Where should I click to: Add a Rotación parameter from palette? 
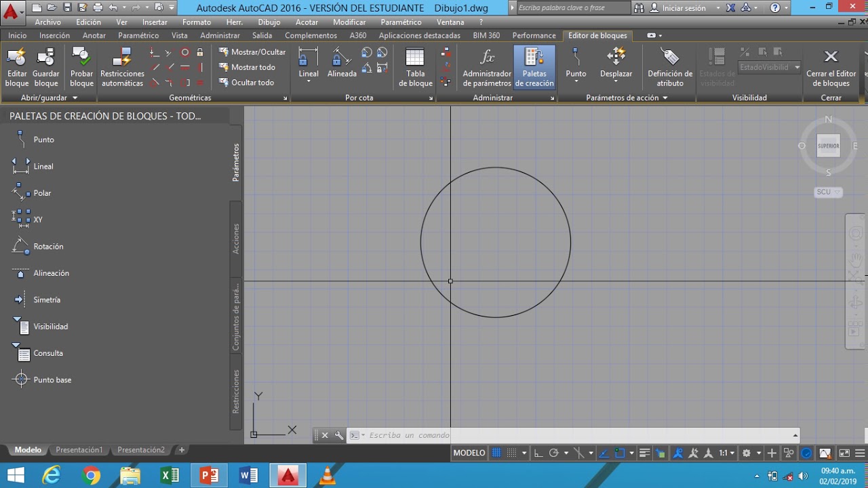(x=37, y=247)
